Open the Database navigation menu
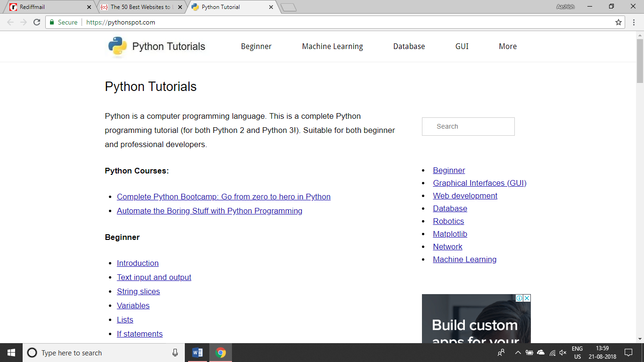The width and height of the screenshot is (644, 362). [x=409, y=46]
